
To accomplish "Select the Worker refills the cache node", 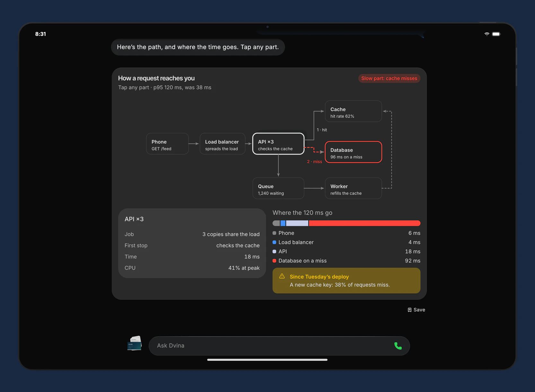I will [x=353, y=188].
